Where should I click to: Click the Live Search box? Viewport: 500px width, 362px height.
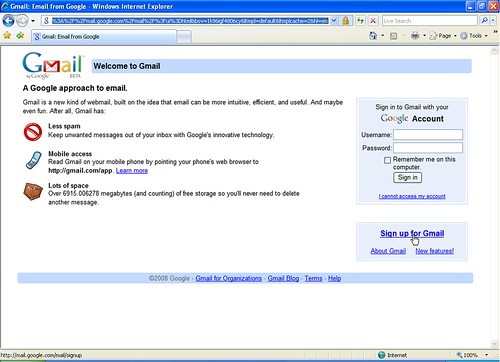click(430, 21)
